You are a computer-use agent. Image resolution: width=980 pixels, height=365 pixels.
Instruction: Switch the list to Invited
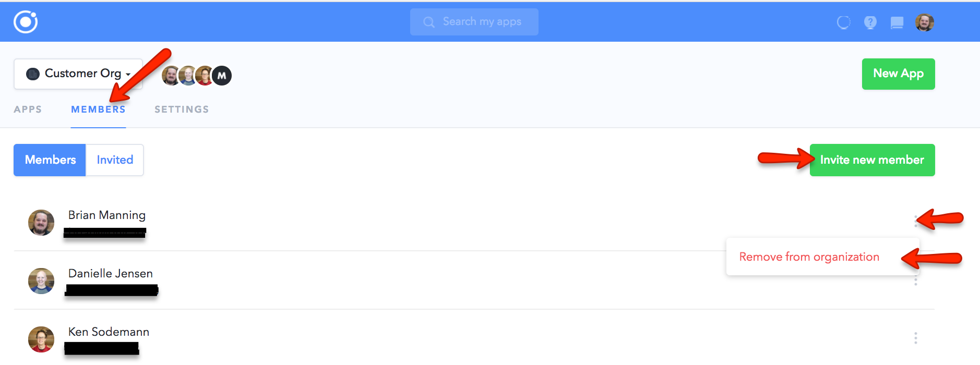pyautogui.click(x=115, y=160)
